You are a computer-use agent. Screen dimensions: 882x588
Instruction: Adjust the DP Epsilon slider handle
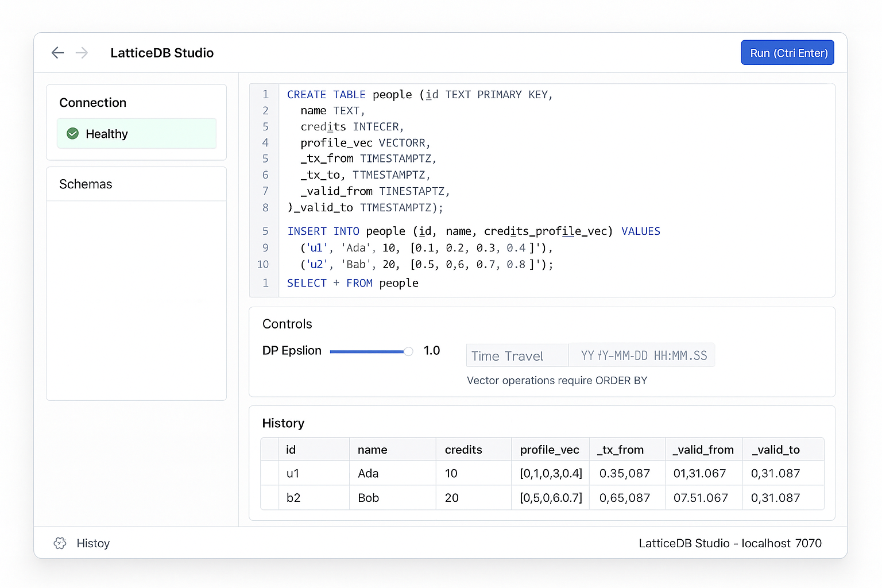408,351
